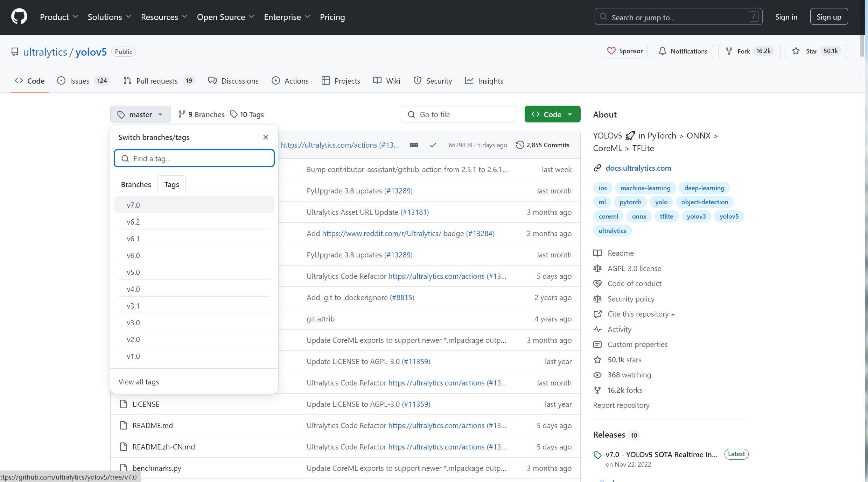The height and width of the screenshot is (482, 868).
Task: Expand commit message ellipsis icon
Action: [x=414, y=145]
